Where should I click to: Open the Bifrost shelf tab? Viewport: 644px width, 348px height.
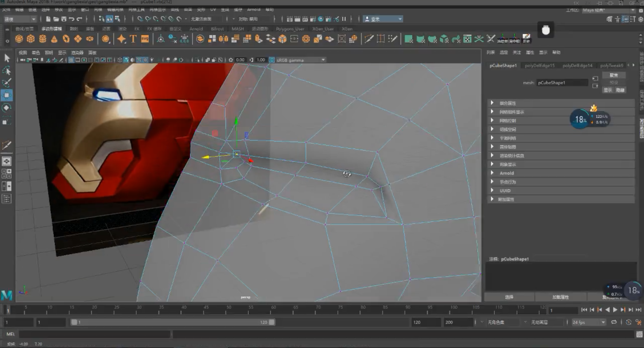217,29
